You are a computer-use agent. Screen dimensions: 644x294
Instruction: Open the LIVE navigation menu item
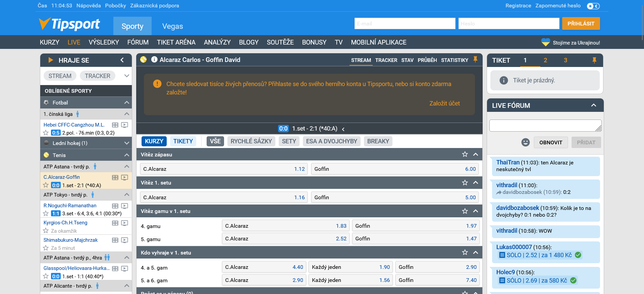(x=74, y=42)
